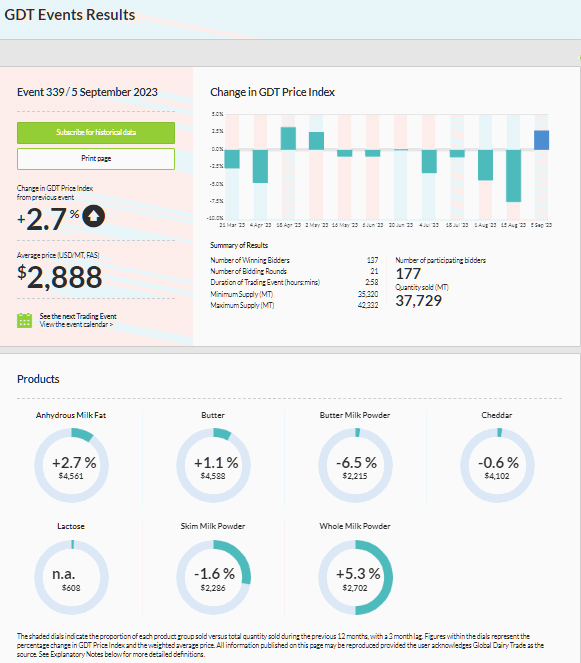The width and height of the screenshot is (581, 663).
Task: Click Duration of Trading Event row
Action: point(294,282)
